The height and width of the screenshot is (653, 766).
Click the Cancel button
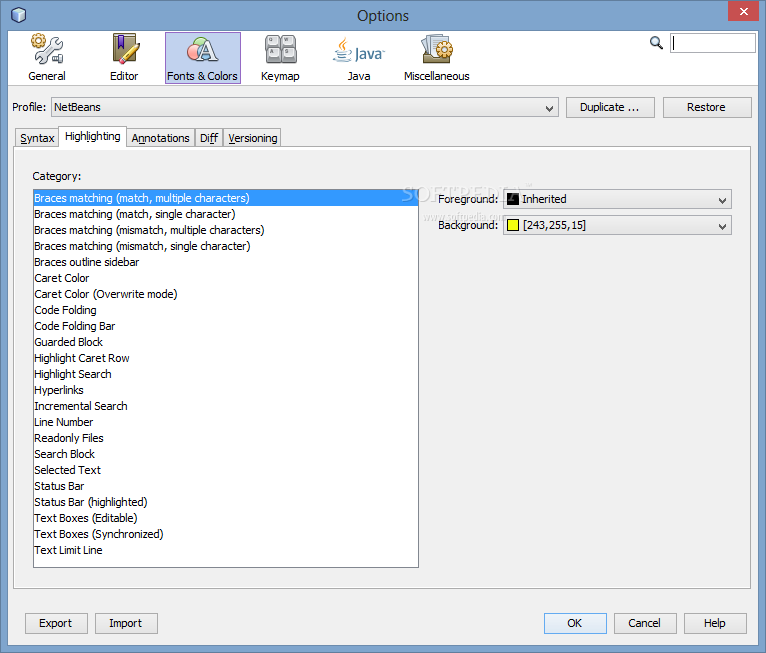click(x=645, y=623)
